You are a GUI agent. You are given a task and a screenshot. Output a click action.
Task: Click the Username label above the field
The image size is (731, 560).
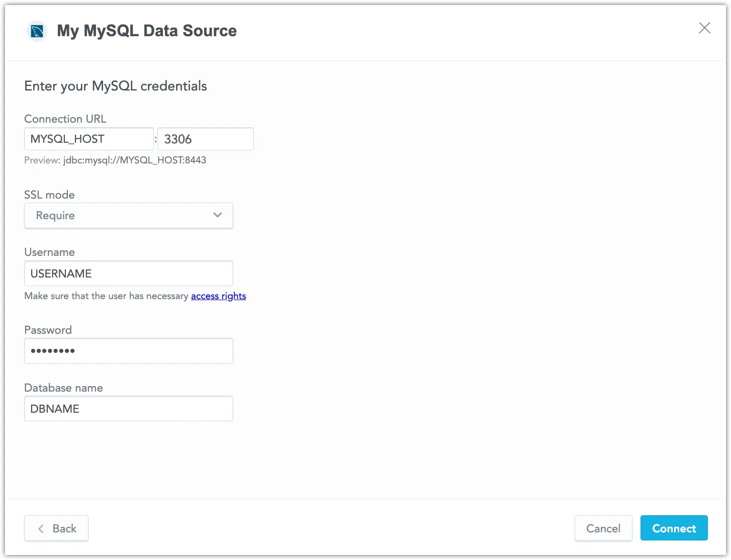(49, 252)
